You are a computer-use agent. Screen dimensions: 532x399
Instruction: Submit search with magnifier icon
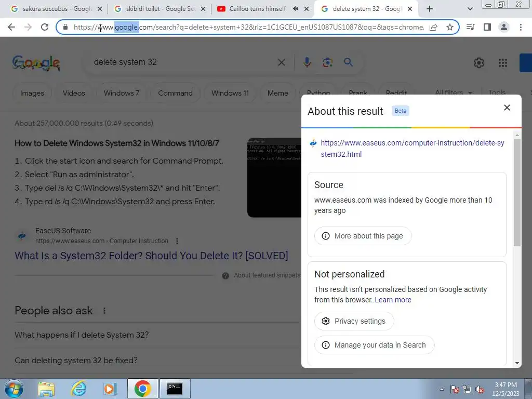[348, 62]
